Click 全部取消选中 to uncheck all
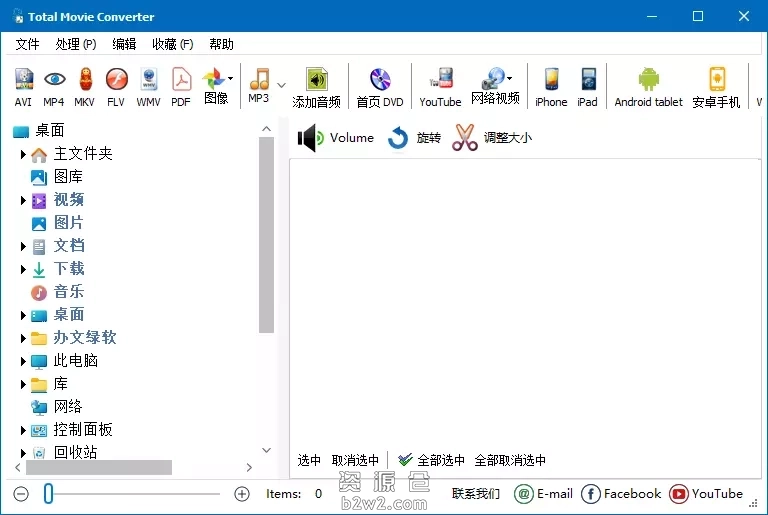 coord(510,461)
